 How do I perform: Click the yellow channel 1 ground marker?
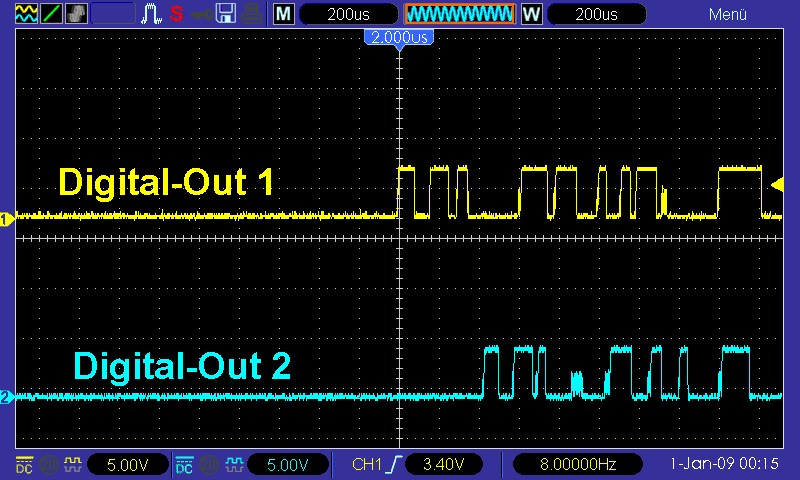coord(7,220)
